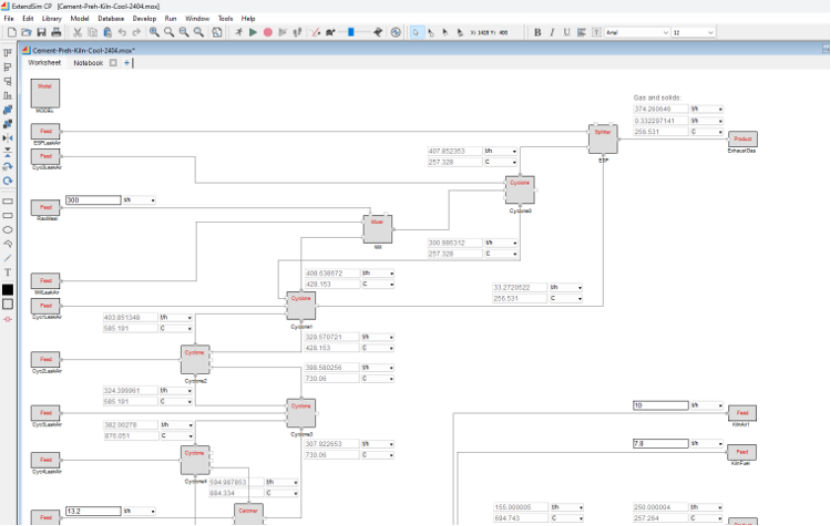Click the Save model floppy disk icon
831x526 pixels.
click(41, 32)
